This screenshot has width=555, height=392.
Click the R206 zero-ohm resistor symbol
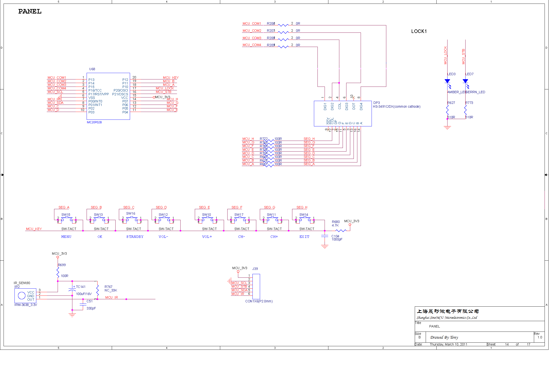pos(283,25)
